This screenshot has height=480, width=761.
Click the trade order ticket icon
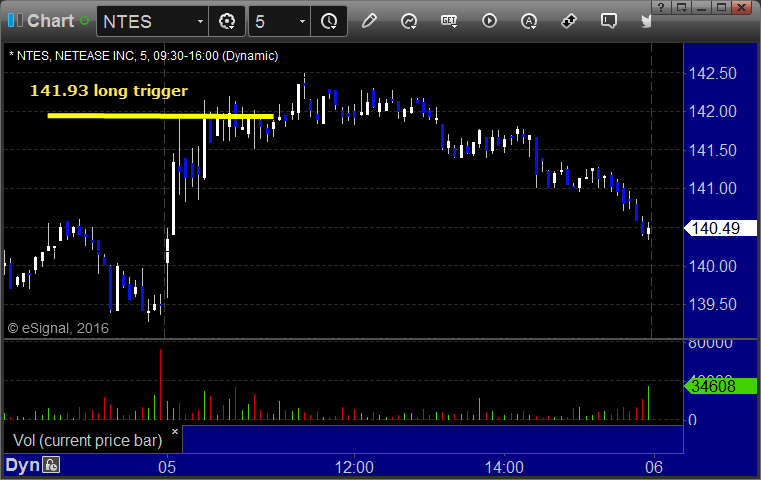(568, 21)
